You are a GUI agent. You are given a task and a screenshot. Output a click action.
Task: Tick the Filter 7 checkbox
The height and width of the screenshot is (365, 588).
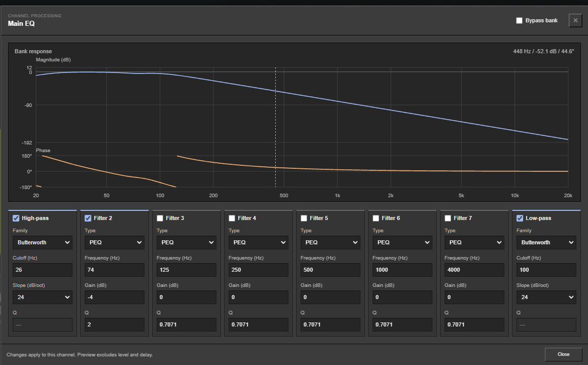[448, 218]
